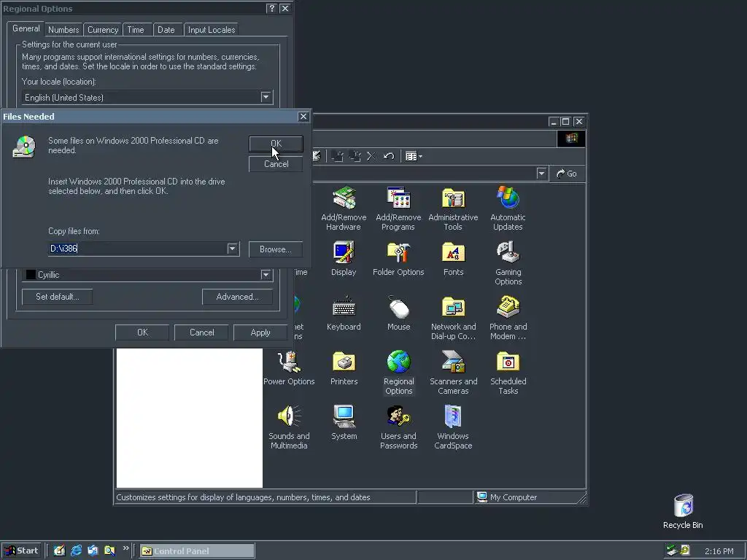
Task: Open Phone and Modem Options icon
Action: point(508,318)
